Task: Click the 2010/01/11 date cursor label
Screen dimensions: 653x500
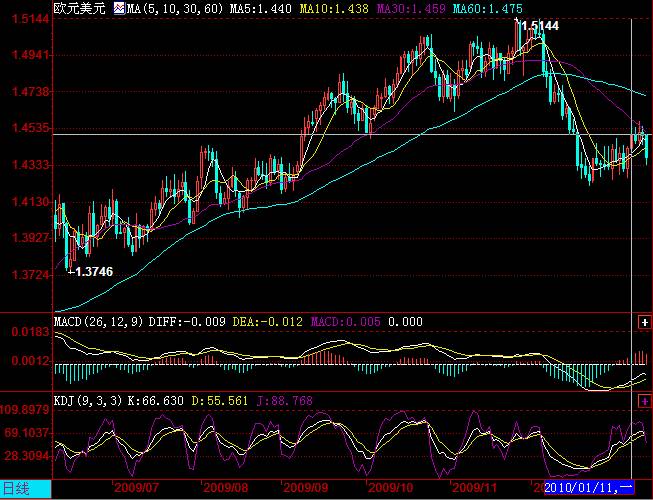Action: click(589, 487)
